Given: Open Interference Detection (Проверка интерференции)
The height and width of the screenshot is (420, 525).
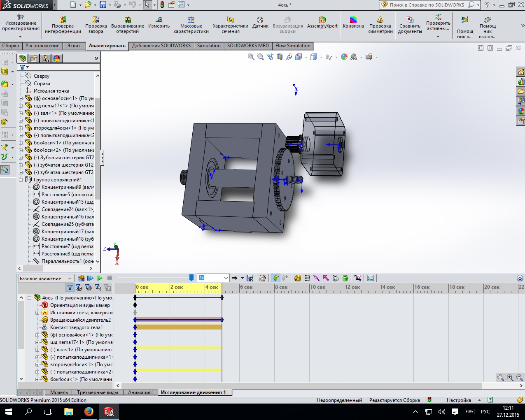Looking at the screenshot, I should point(63,25).
